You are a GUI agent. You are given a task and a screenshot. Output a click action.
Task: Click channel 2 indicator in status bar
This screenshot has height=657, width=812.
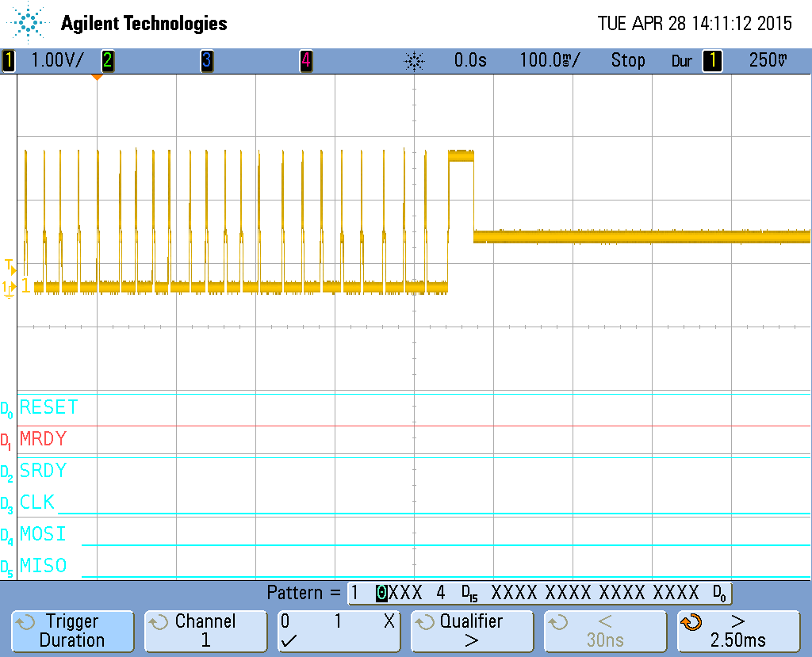108,60
